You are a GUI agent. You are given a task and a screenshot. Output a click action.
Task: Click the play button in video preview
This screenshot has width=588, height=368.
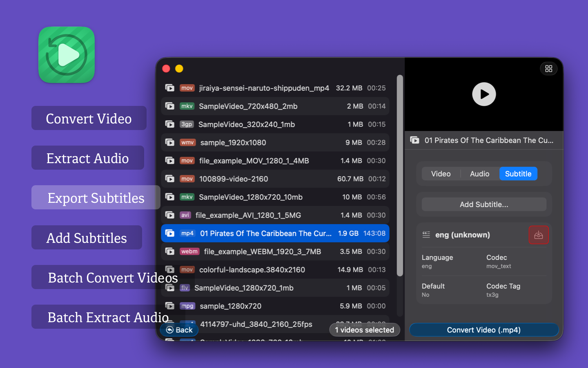(x=484, y=94)
